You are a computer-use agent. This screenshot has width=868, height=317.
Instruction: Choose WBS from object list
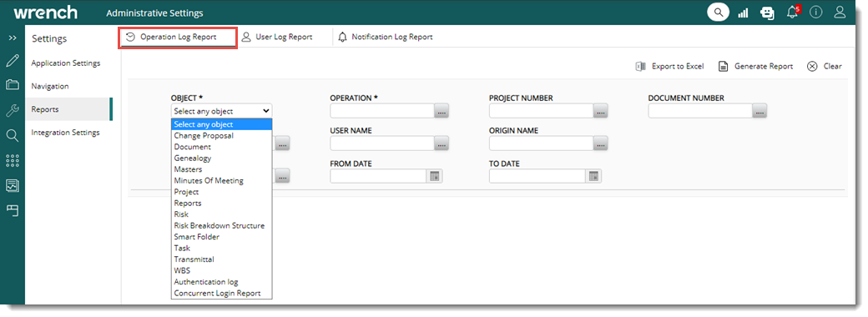221,270
